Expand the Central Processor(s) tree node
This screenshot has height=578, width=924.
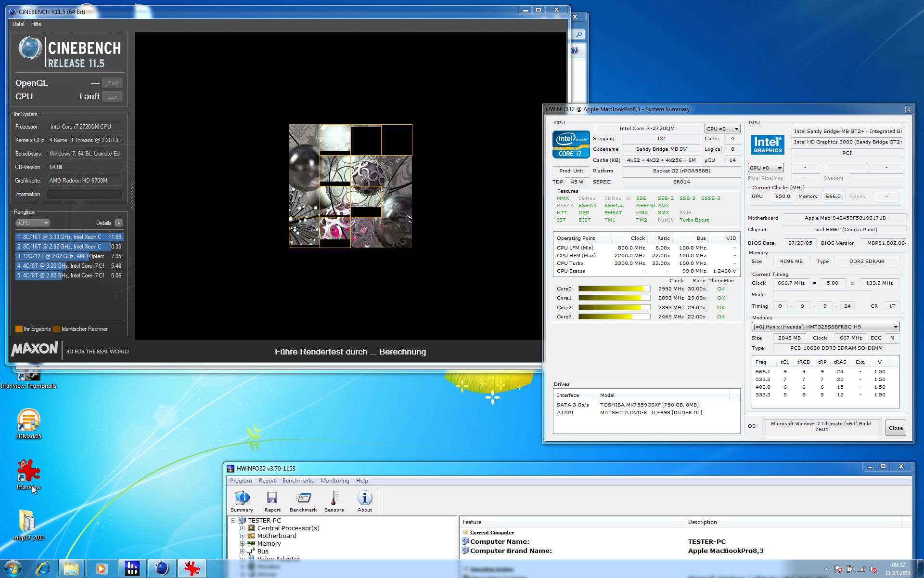[243, 528]
